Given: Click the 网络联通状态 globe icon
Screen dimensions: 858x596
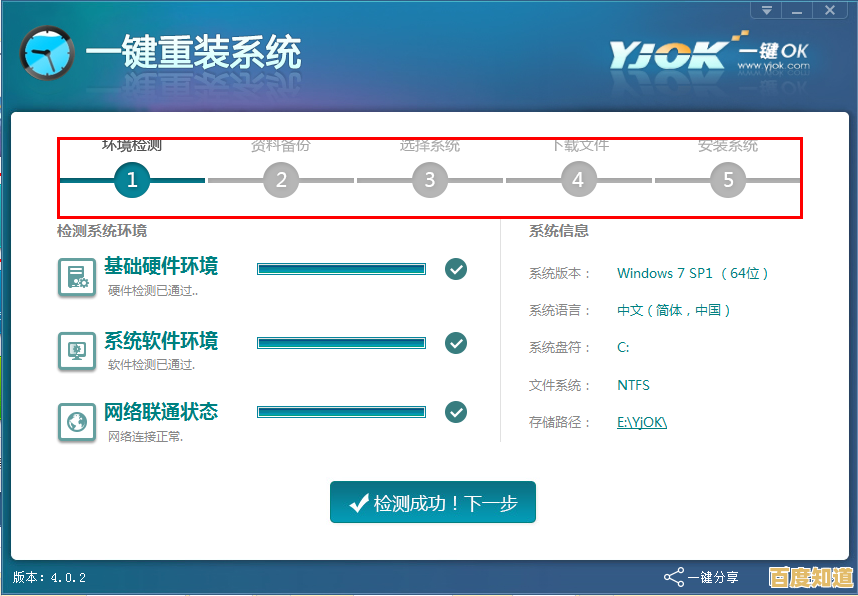Looking at the screenshot, I should 76,417.
